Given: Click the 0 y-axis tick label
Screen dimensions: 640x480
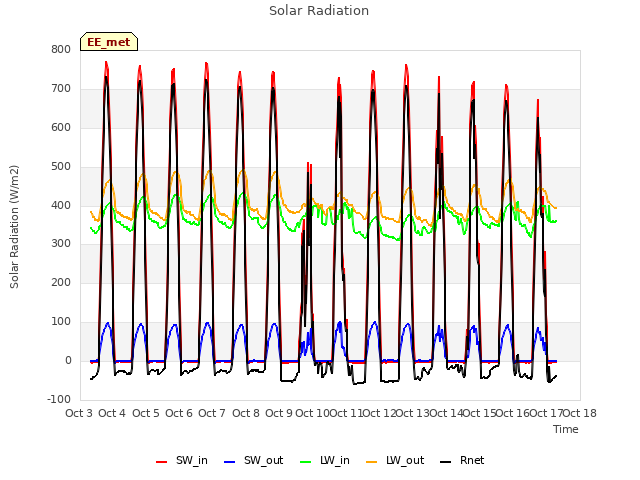Looking at the screenshot, I should pyautogui.click(x=68, y=360).
